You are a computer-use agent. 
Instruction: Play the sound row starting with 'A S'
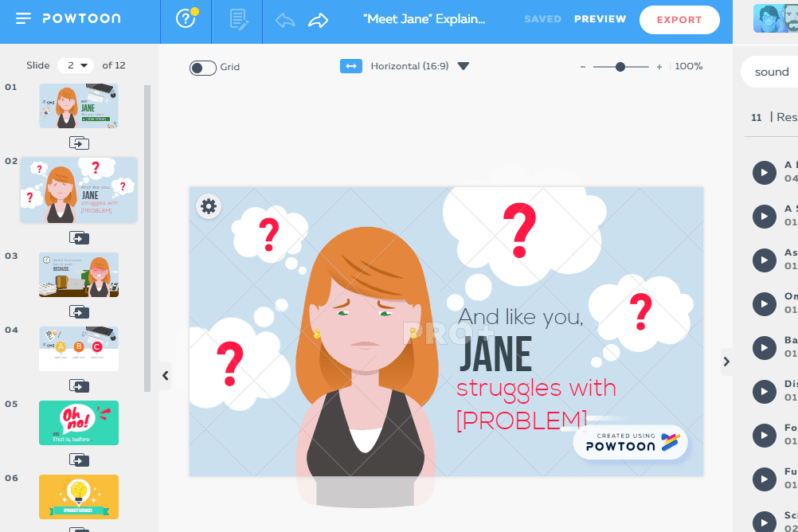coord(764,217)
